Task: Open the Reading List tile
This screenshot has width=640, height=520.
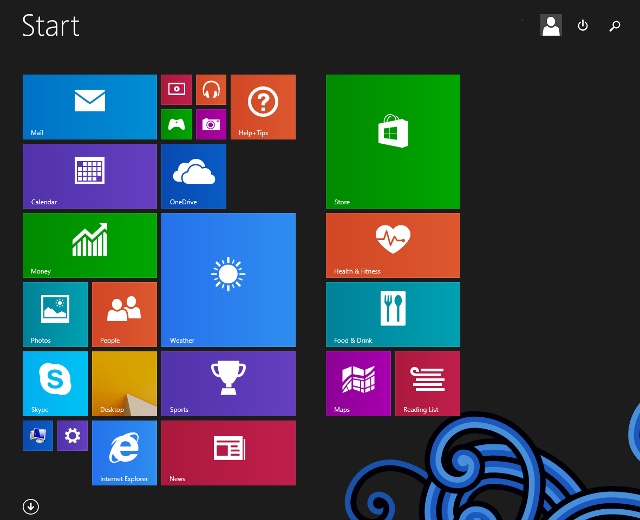Action: point(427,384)
